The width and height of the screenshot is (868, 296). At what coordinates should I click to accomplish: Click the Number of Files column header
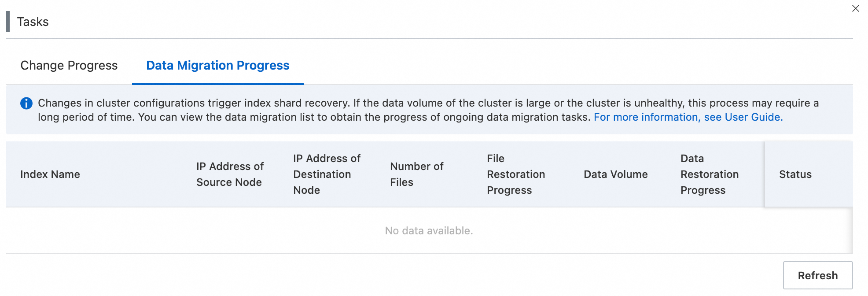coord(416,174)
